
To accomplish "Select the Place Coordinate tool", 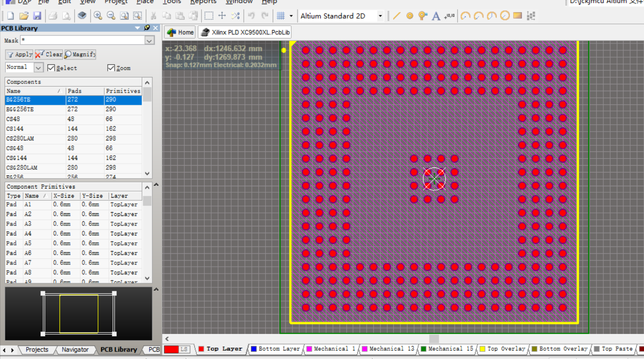I will 449,16.
